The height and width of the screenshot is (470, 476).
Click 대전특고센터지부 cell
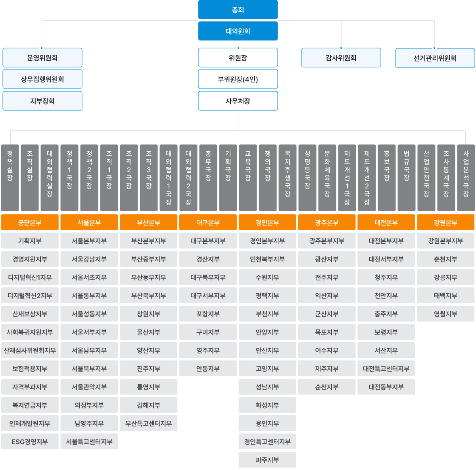(386, 369)
